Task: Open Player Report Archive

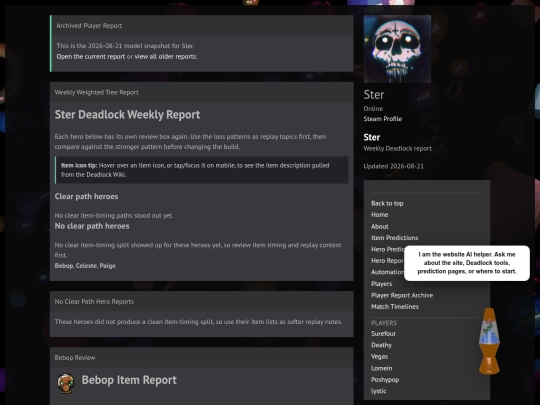Action: click(402, 295)
